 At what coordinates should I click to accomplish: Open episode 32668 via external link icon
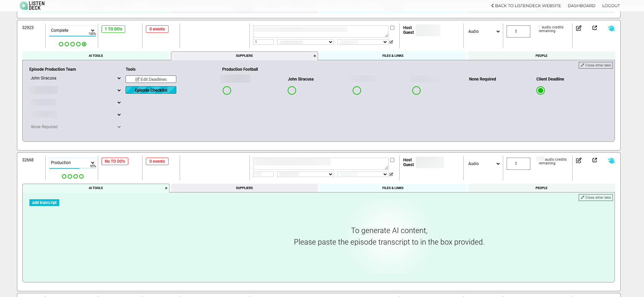595,160
